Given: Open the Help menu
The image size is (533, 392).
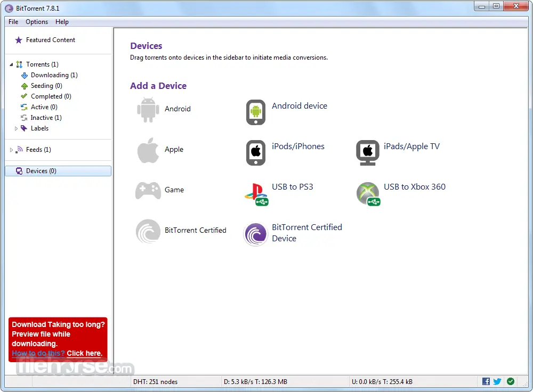Looking at the screenshot, I should [x=62, y=22].
